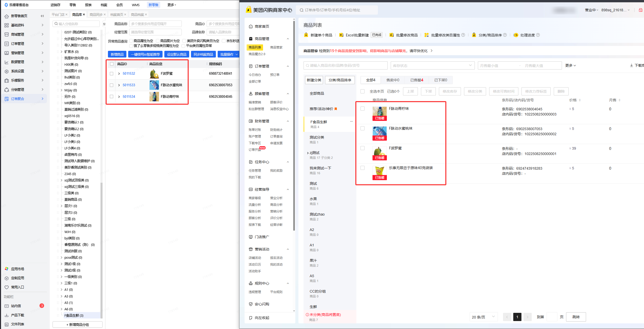Check the F脉动青柠味 row checkbox in Meituan

(363, 109)
